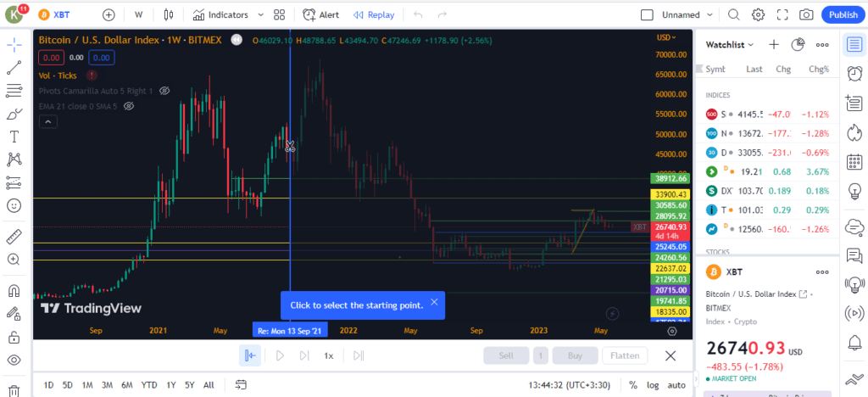Select the 1M time range tab
Viewport: 868px width, 397px height.
click(x=87, y=384)
